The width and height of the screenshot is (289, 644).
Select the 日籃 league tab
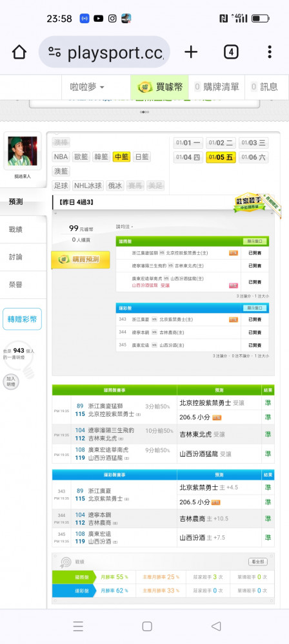tap(142, 157)
